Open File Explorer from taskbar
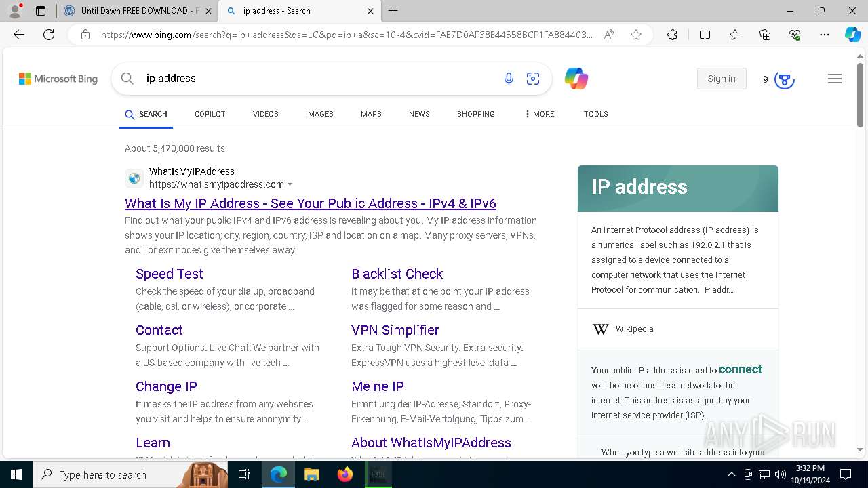 (x=311, y=474)
